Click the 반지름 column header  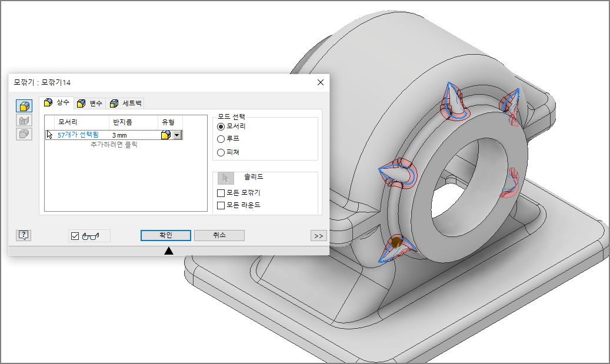click(x=134, y=122)
